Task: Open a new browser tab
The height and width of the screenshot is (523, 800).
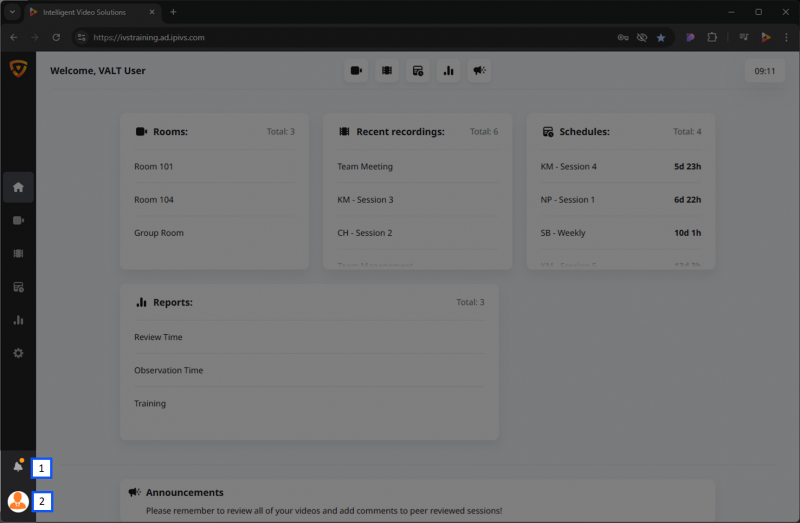Action: [173, 12]
